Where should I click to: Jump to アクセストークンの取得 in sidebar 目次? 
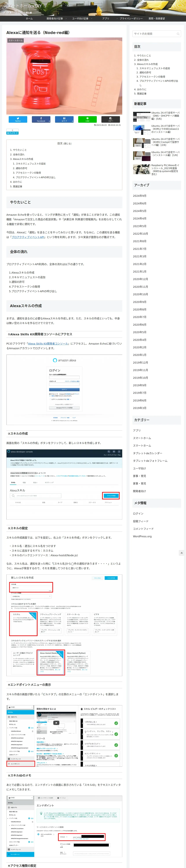tap(152, 77)
